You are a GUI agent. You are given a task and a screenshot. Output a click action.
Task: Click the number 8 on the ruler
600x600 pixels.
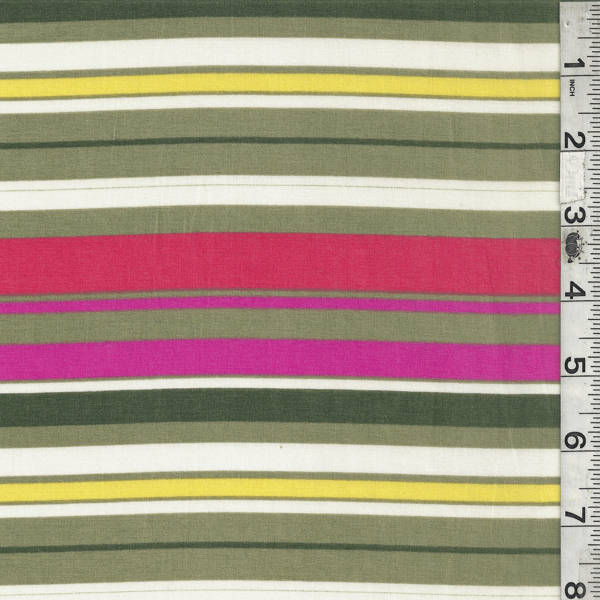point(575,590)
